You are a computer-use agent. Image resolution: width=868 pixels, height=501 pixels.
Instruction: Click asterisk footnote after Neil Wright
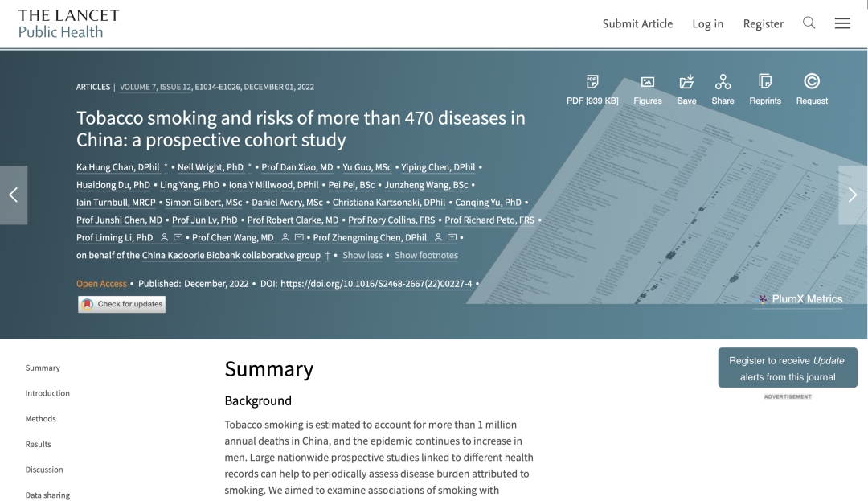[250, 166]
